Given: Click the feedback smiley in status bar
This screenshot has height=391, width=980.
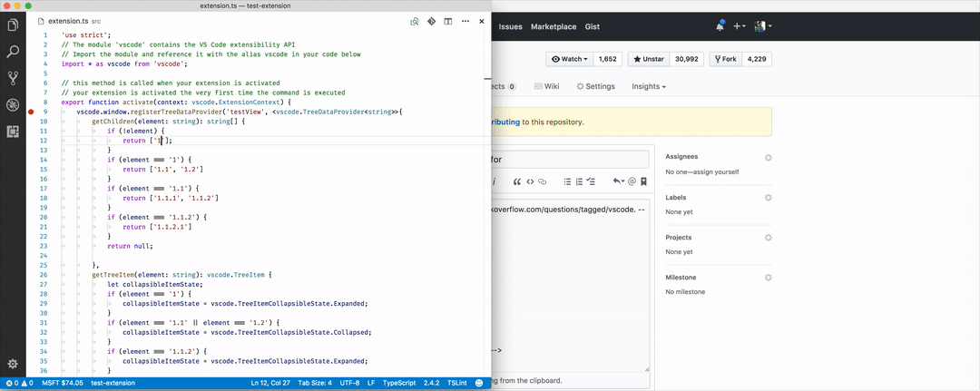Looking at the screenshot, I should pyautogui.click(x=479, y=383).
